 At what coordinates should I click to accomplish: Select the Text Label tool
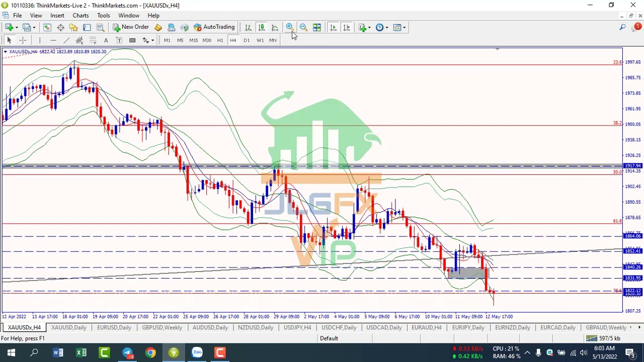pyautogui.click(x=119, y=40)
